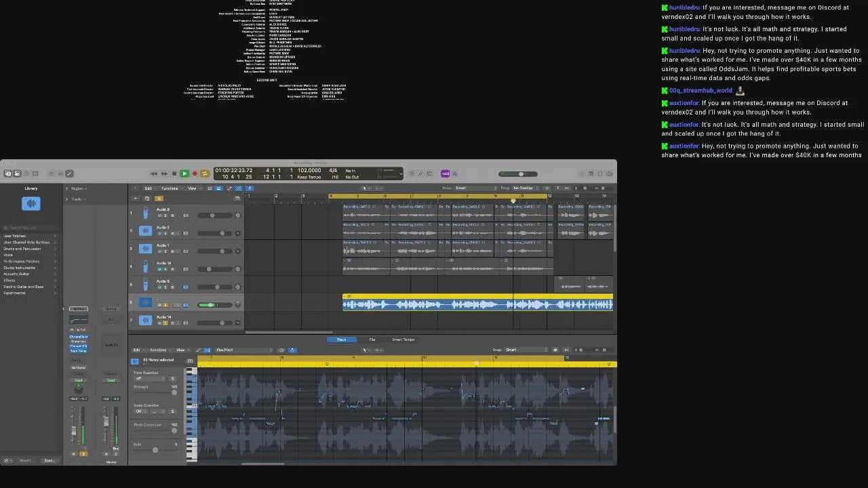Switch to the Smart Tempo tab
The height and width of the screenshot is (488, 868).
point(403,340)
